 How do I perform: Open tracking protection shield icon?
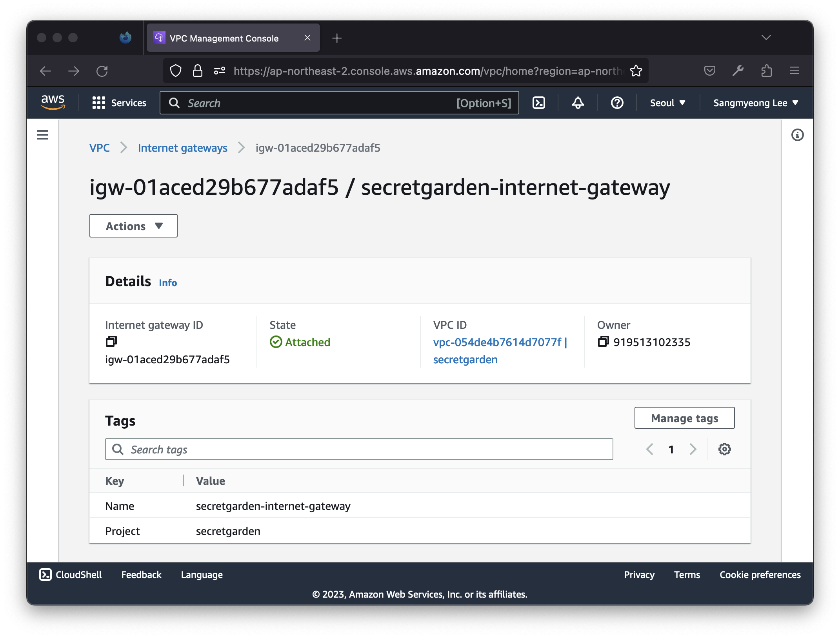176,71
